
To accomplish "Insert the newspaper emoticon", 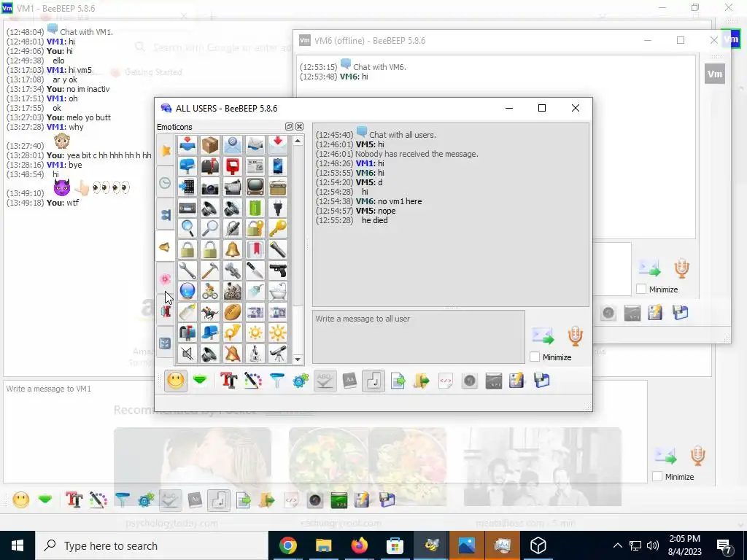I will (255, 166).
